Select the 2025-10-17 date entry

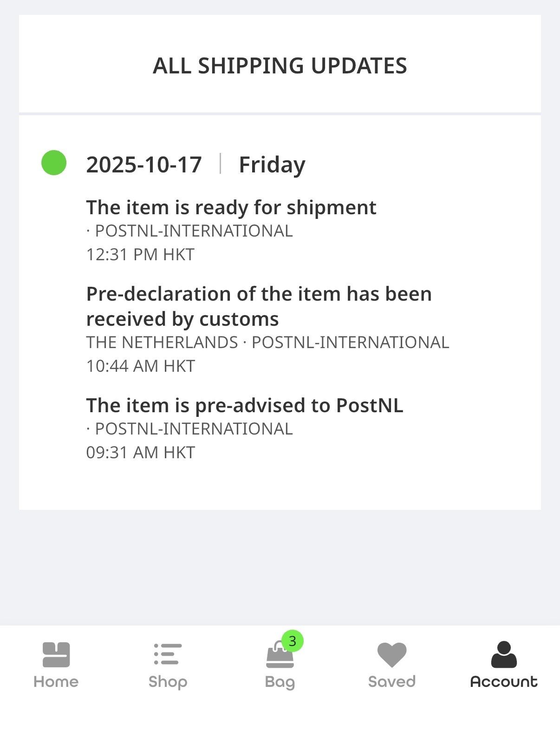144,165
